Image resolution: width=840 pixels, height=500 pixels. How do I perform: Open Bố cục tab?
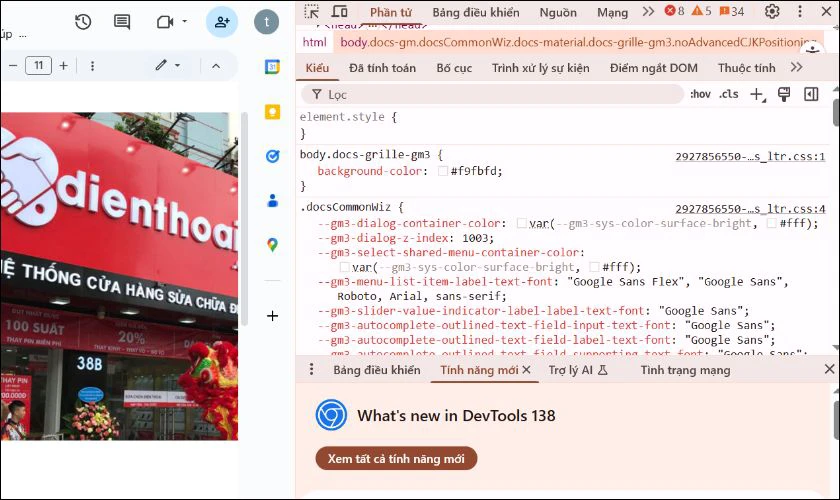coord(454,68)
